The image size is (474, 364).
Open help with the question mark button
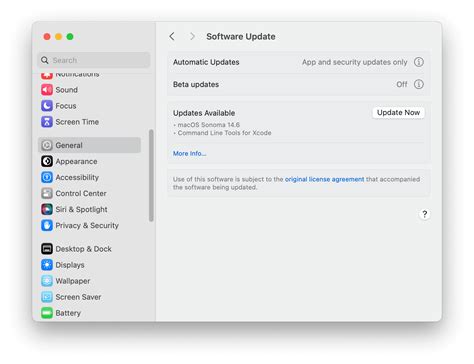click(424, 214)
